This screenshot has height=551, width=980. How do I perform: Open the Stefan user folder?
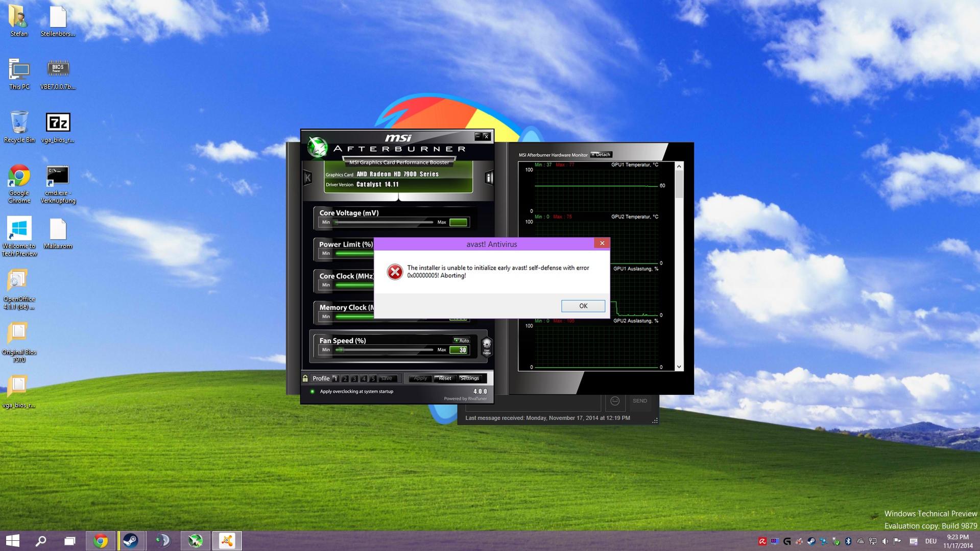click(19, 21)
